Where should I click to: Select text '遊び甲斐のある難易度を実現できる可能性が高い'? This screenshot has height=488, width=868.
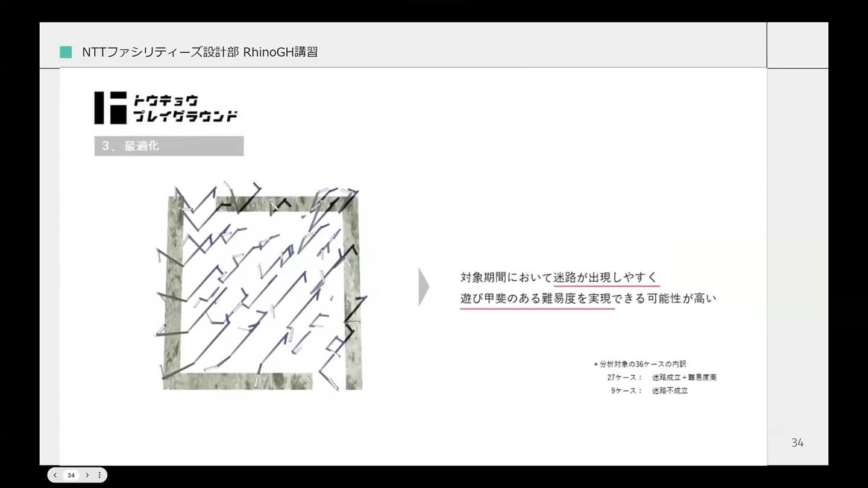588,298
